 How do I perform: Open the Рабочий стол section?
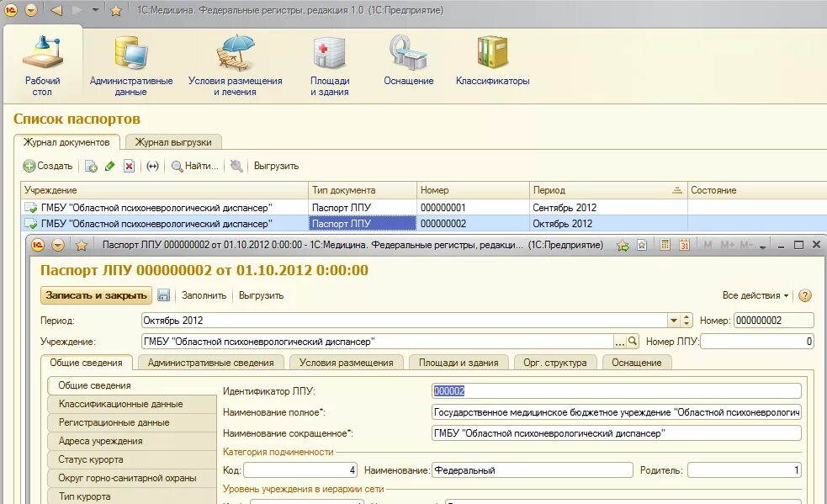click(x=42, y=65)
